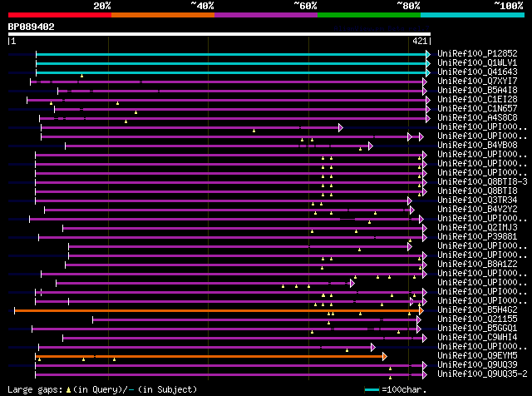Click the purple arrowhead ending the UniRef100_B8A1Z2 alignment

425,265
